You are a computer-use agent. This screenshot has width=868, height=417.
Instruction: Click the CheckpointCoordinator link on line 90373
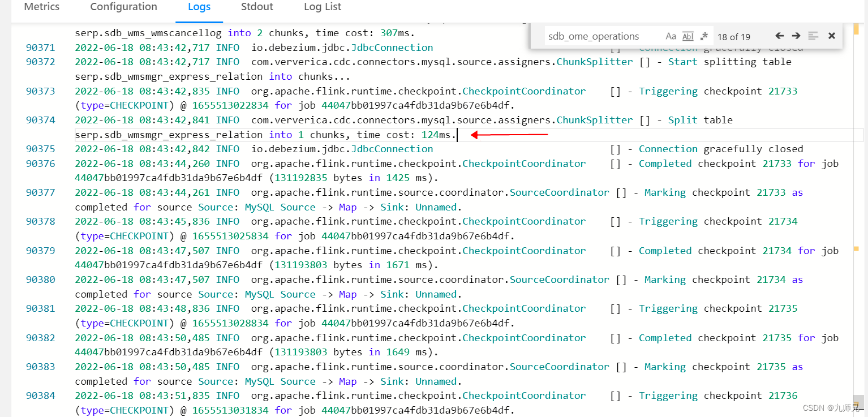pyautogui.click(x=523, y=91)
